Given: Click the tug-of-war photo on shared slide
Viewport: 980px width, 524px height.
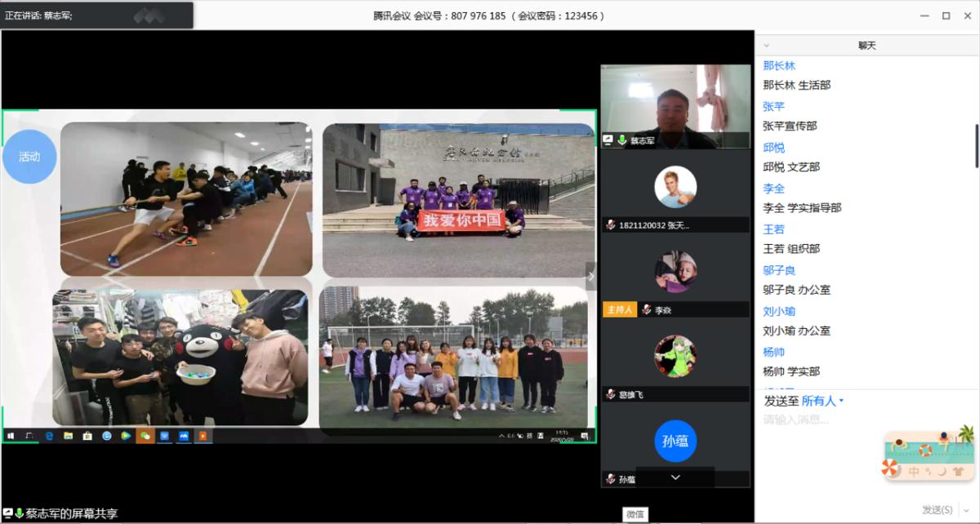Looking at the screenshot, I should [x=186, y=199].
